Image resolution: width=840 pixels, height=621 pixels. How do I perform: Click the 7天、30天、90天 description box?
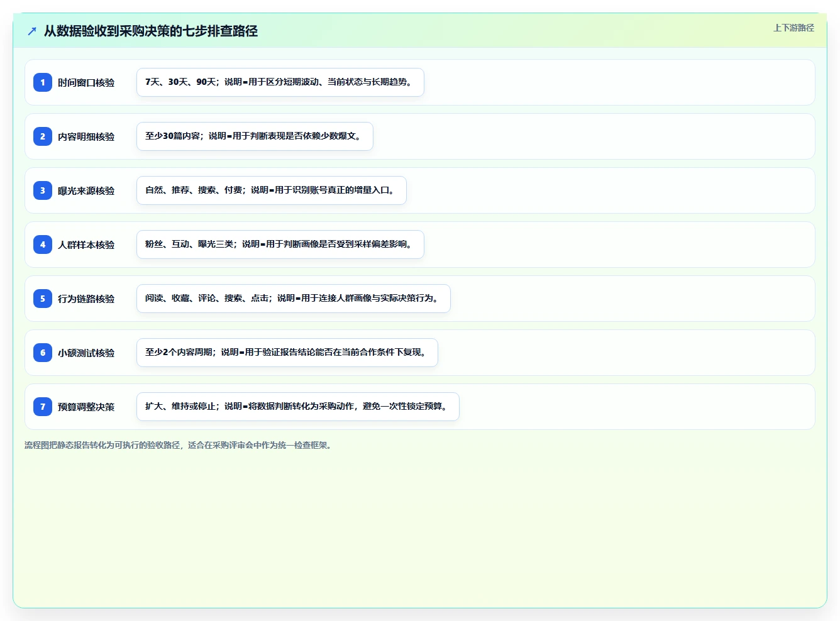[x=280, y=82]
